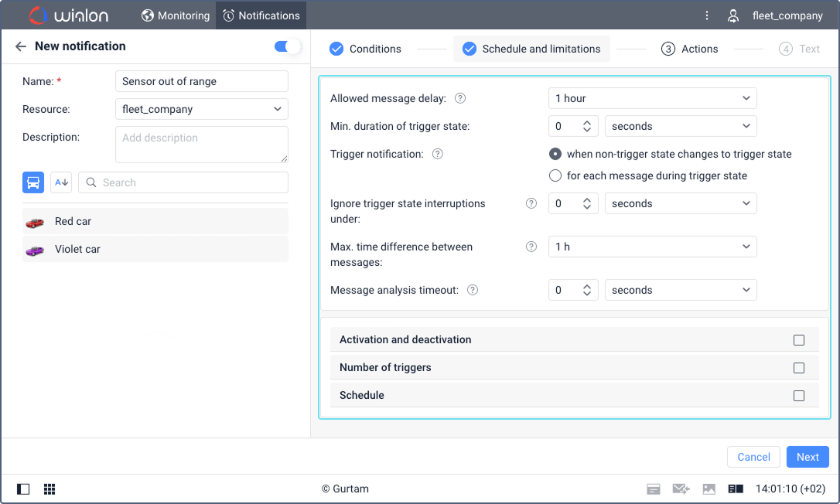Switch to the Monitoring tab

point(175,15)
